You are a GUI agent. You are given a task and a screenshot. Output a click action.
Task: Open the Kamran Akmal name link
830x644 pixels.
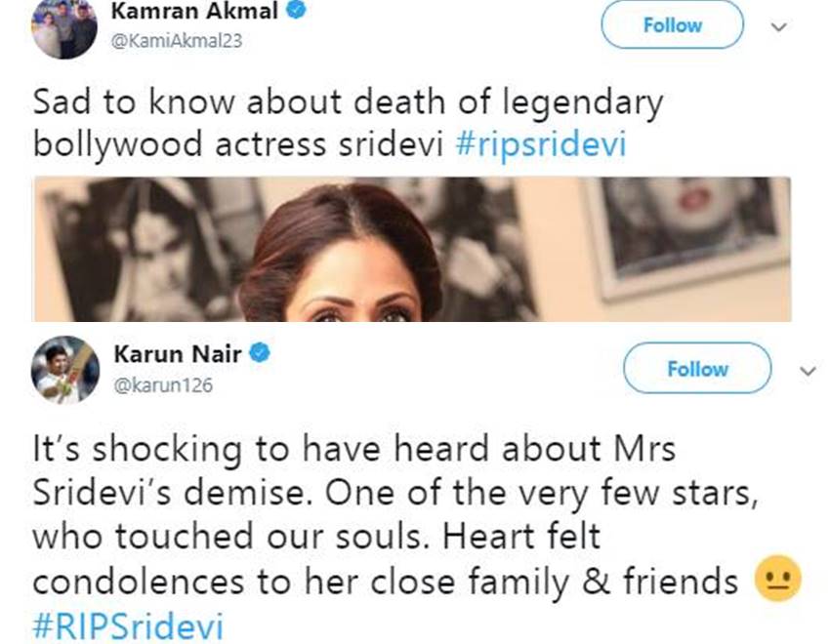195,12
